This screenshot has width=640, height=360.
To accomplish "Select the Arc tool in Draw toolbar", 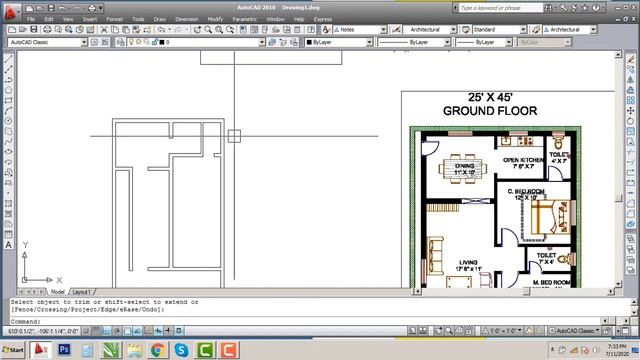I will 9,111.
